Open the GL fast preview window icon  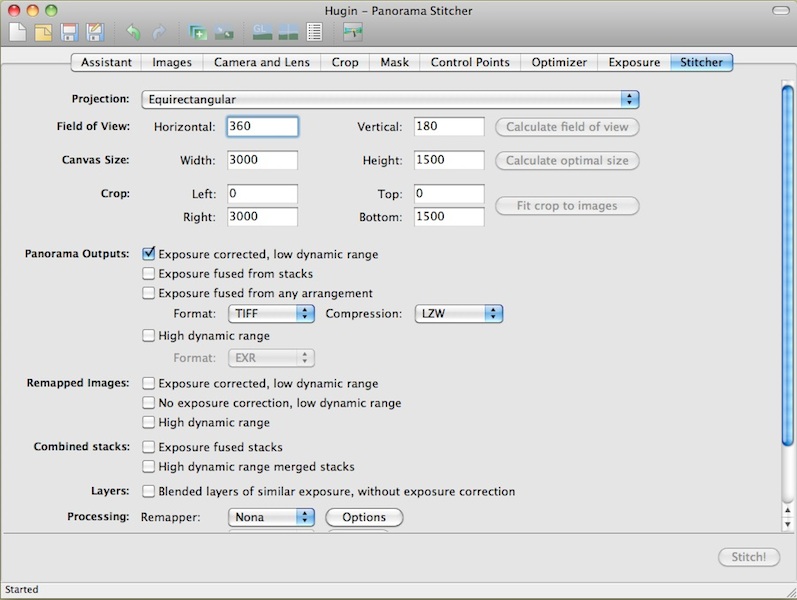pos(263,32)
